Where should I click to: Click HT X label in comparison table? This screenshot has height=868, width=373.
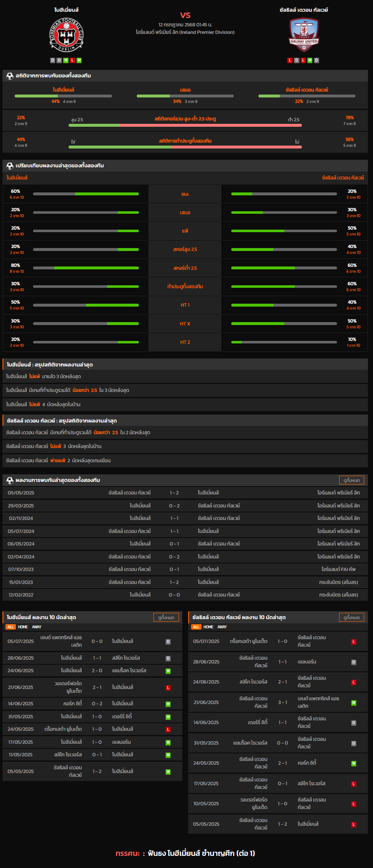tap(185, 324)
